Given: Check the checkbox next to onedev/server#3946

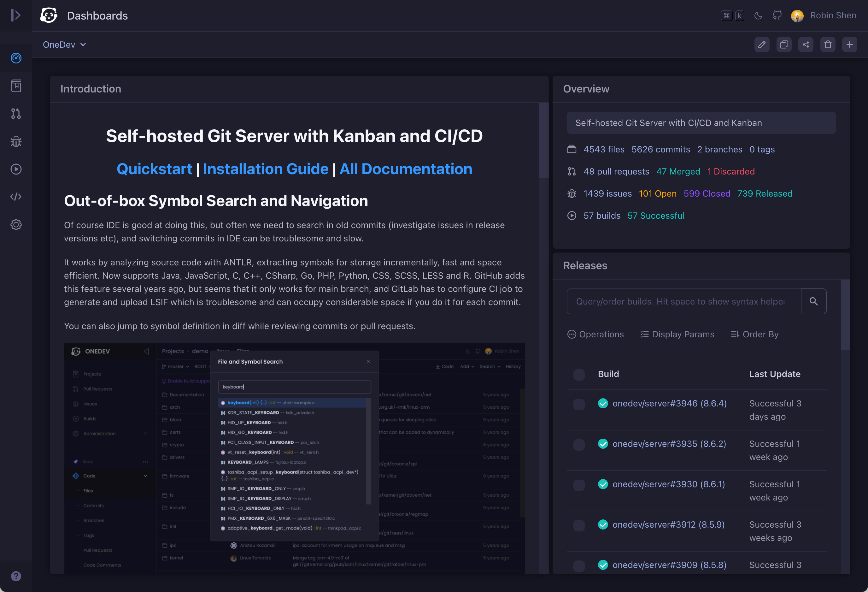Looking at the screenshot, I should (x=579, y=403).
